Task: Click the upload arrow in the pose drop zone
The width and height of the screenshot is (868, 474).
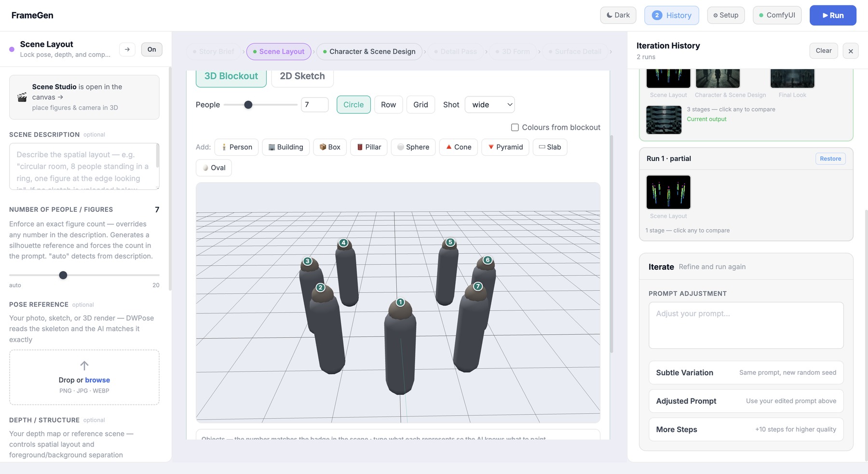Action: coord(84,366)
